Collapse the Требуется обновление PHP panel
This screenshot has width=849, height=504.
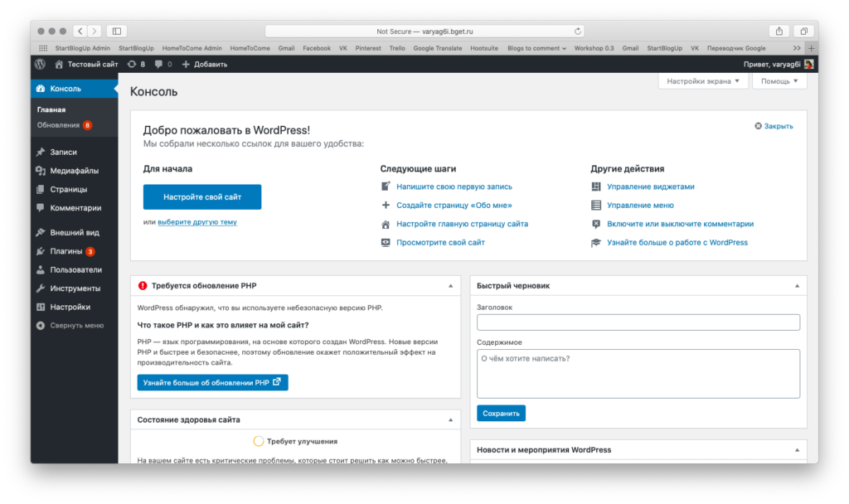450,285
